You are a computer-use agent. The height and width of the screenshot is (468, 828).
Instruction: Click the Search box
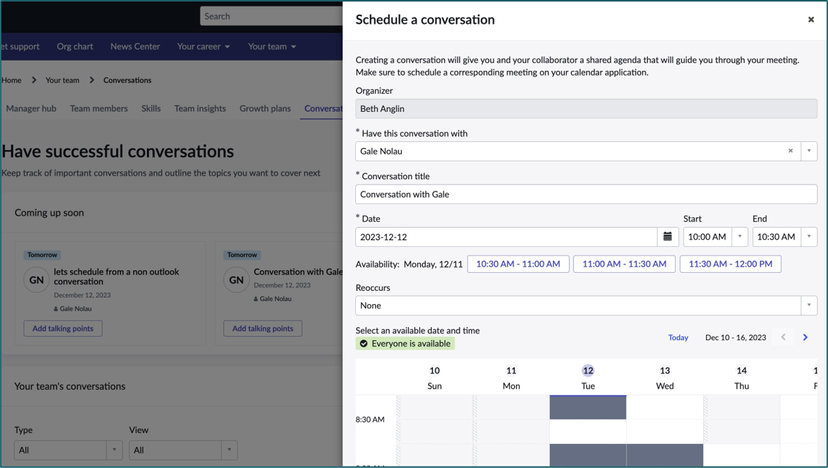click(x=271, y=16)
